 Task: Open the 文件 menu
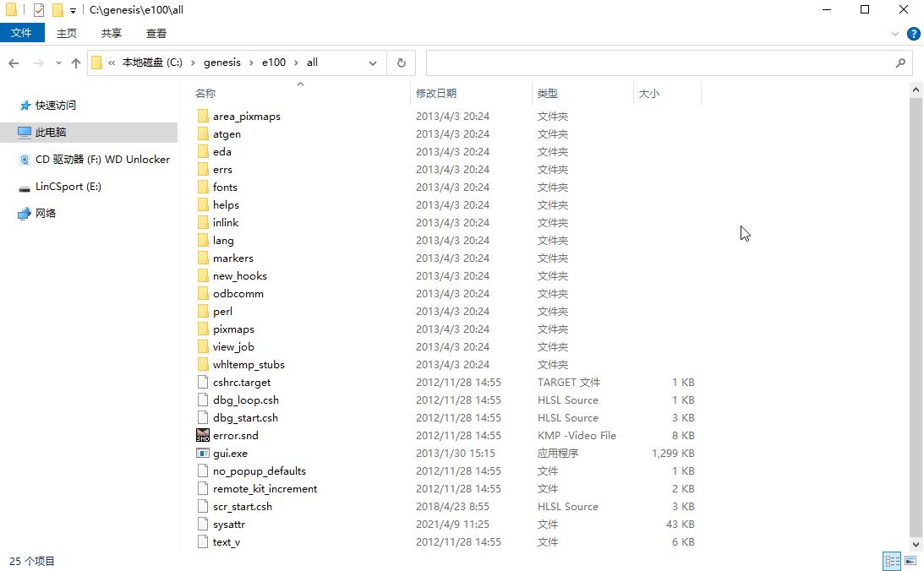[x=22, y=33]
